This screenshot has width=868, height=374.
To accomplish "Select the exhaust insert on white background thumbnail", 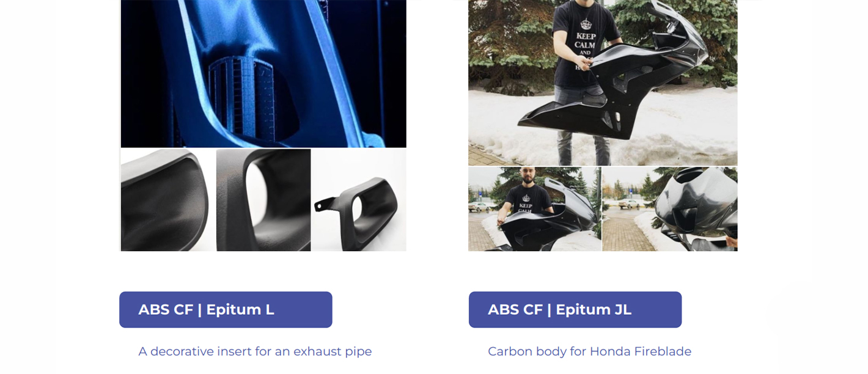I will [x=359, y=200].
